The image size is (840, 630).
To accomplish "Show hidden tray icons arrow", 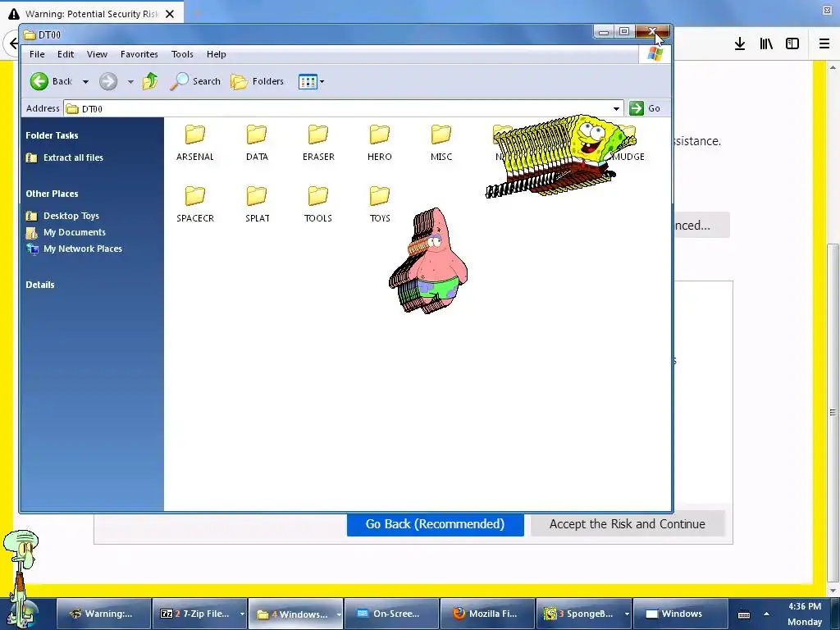I will click(767, 614).
